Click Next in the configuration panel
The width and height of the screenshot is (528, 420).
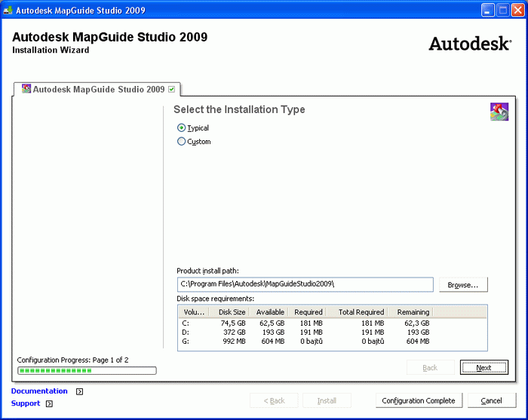pos(484,367)
